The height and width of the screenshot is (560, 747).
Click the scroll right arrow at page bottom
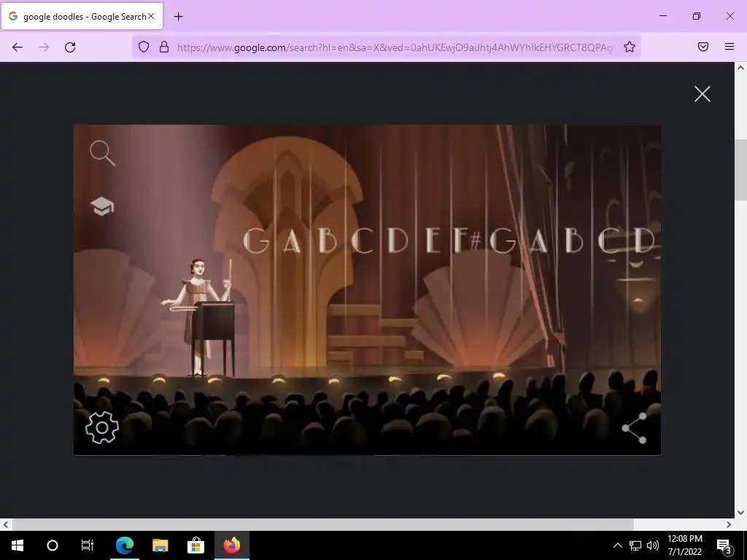click(729, 524)
